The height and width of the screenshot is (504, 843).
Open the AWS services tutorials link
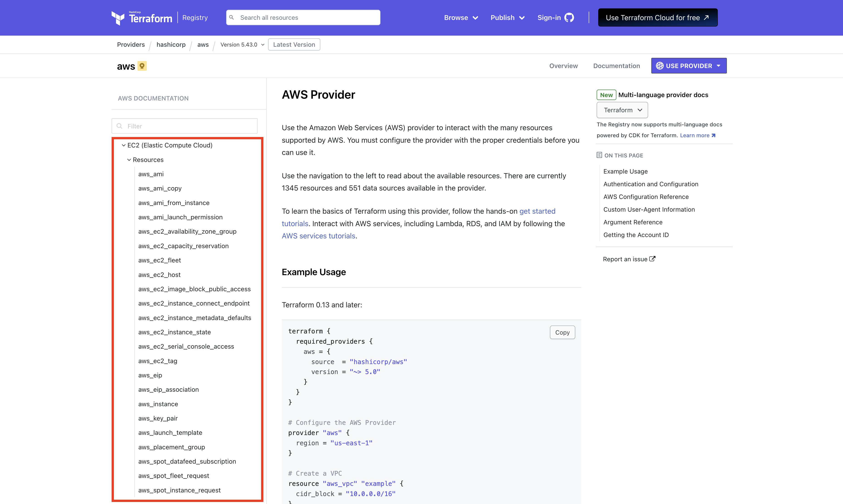[318, 236]
